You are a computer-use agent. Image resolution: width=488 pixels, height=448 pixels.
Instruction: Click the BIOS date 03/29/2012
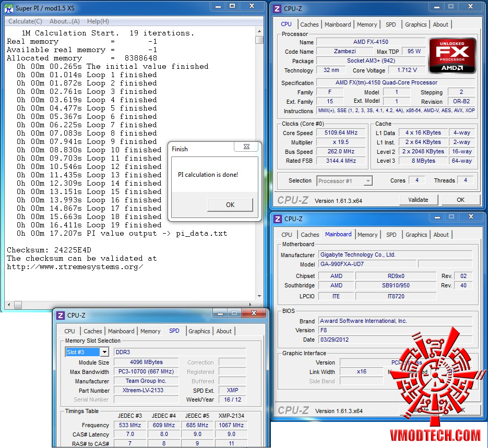coord(396,340)
